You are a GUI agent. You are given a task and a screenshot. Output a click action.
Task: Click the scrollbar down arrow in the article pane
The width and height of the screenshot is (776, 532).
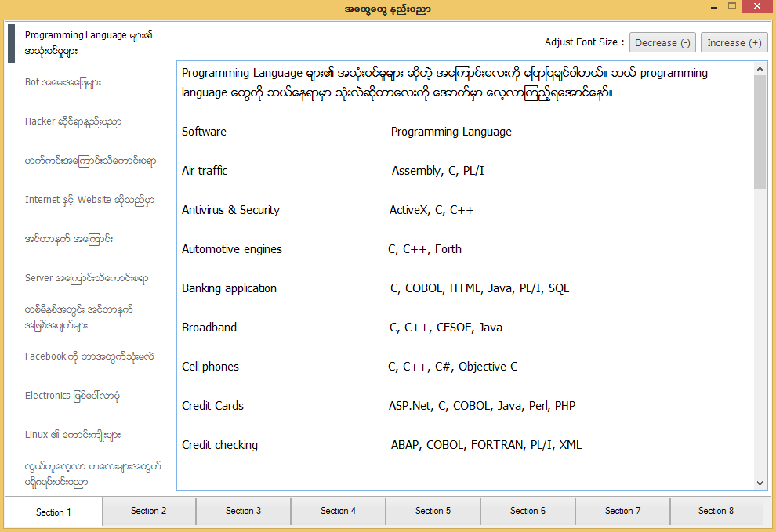point(760,483)
